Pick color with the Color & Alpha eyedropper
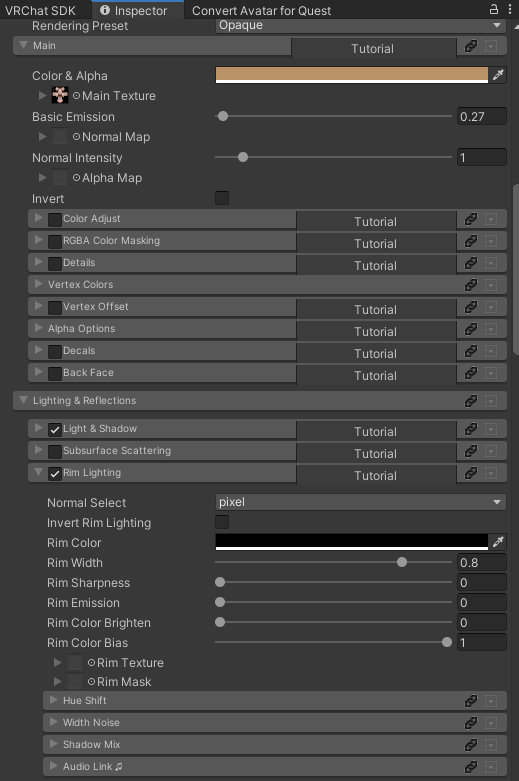Image resolution: width=519 pixels, height=781 pixels. pyautogui.click(x=498, y=75)
